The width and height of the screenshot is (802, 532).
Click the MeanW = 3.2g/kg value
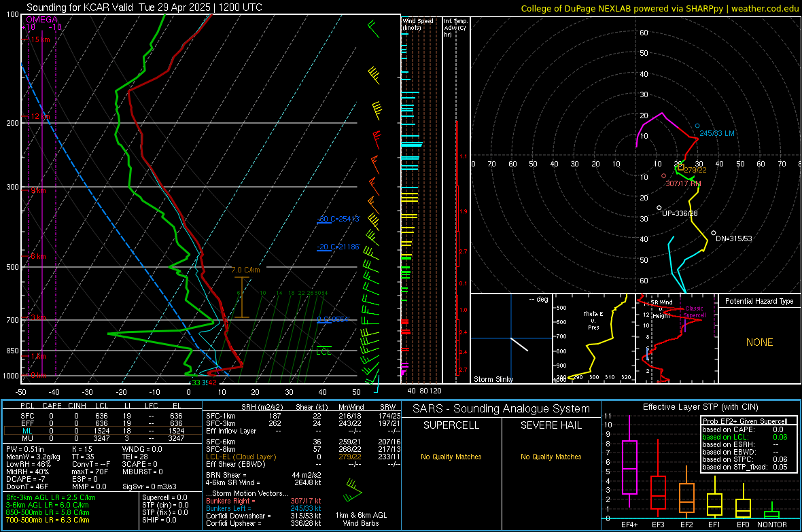pyautogui.click(x=33, y=457)
